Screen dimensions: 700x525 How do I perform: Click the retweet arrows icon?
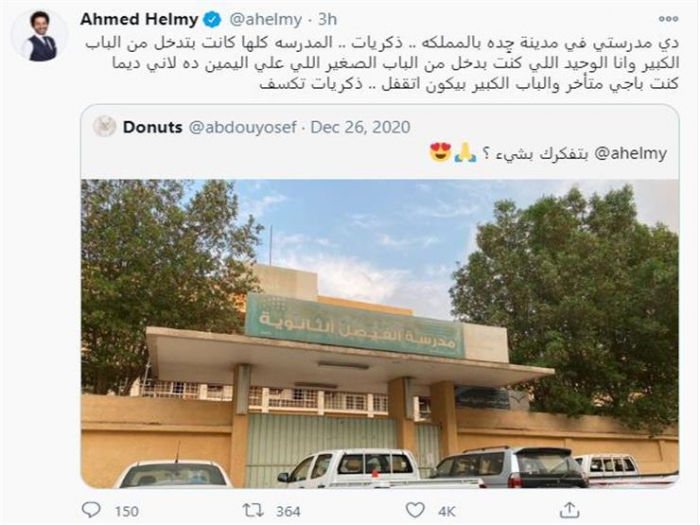[253, 510]
